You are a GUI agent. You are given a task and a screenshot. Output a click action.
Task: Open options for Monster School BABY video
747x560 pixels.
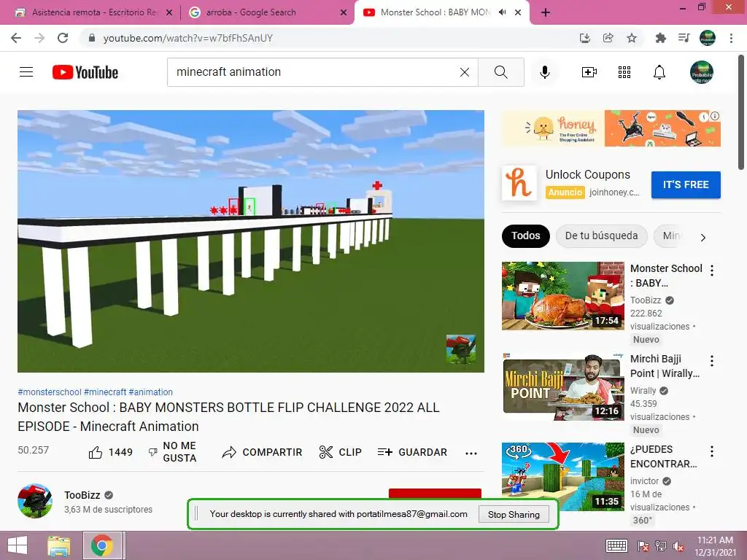click(x=712, y=271)
